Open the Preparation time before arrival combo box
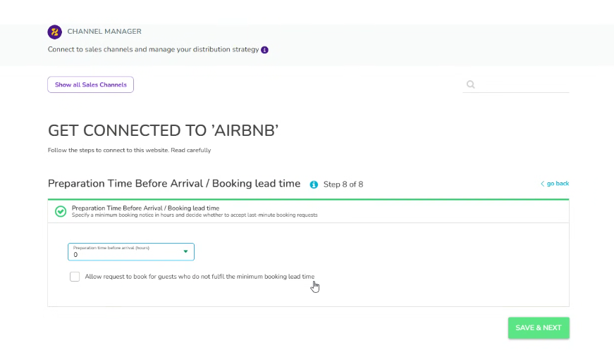This screenshot has height=364, width=614. pos(130,252)
